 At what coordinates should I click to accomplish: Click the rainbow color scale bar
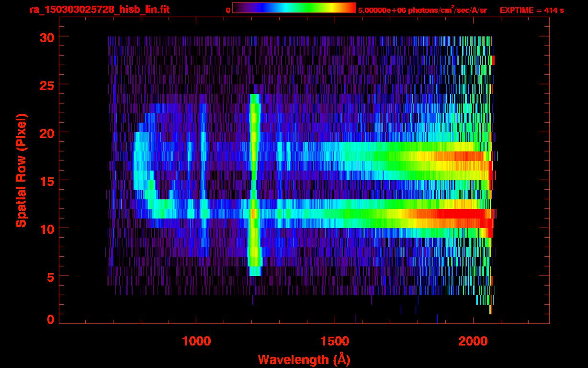coord(294,8)
